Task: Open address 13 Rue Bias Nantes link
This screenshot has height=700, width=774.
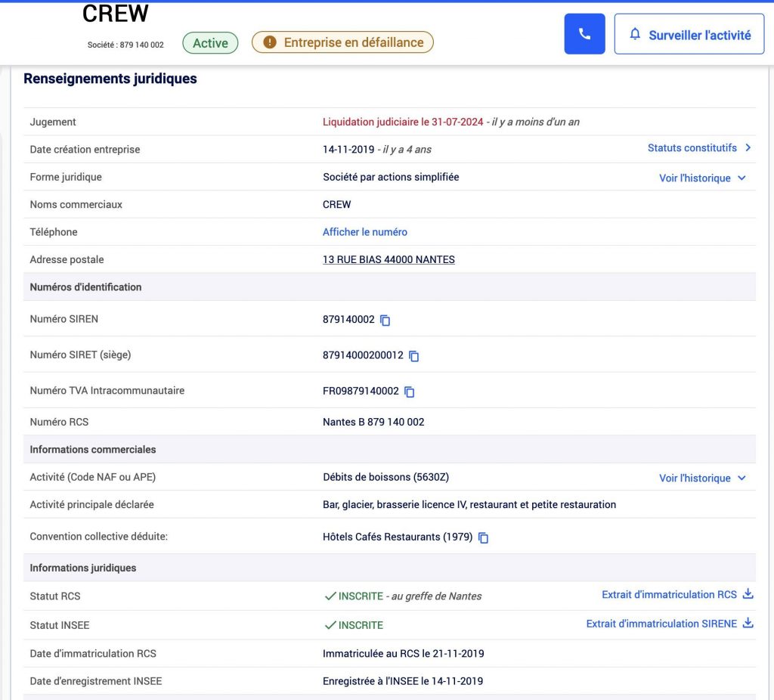Action: tap(389, 260)
